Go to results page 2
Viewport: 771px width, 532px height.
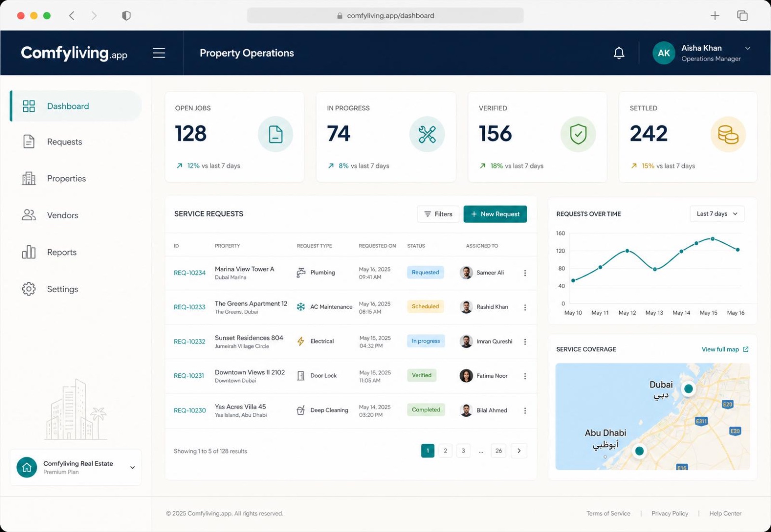pos(445,451)
